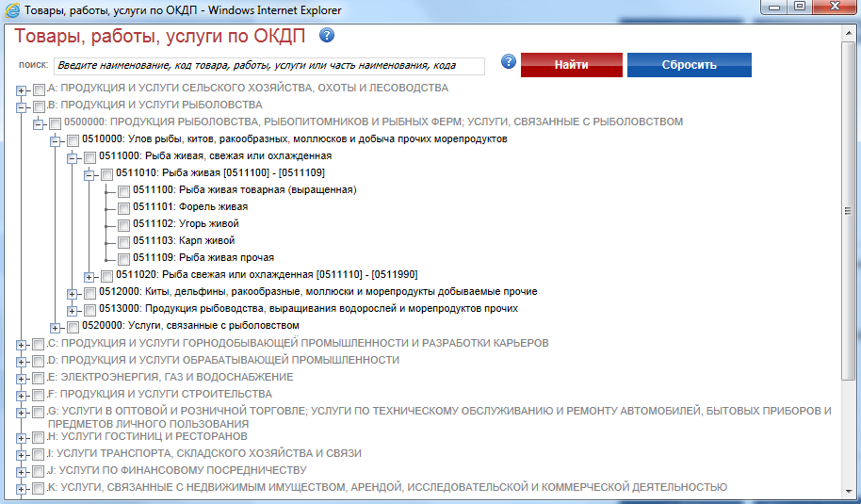
Task: Expand section I: транспорта, складского хозяйства
Action: pos(21,456)
